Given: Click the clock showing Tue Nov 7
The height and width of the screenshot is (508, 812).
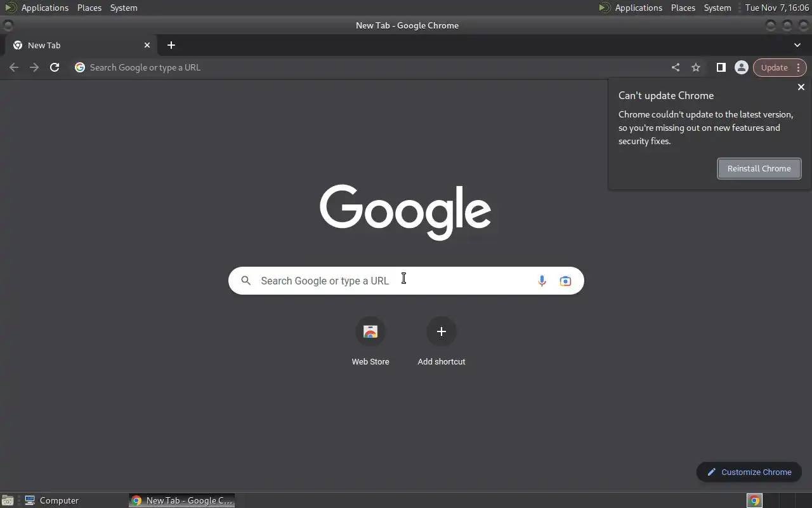Looking at the screenshot, I should 777,8.
